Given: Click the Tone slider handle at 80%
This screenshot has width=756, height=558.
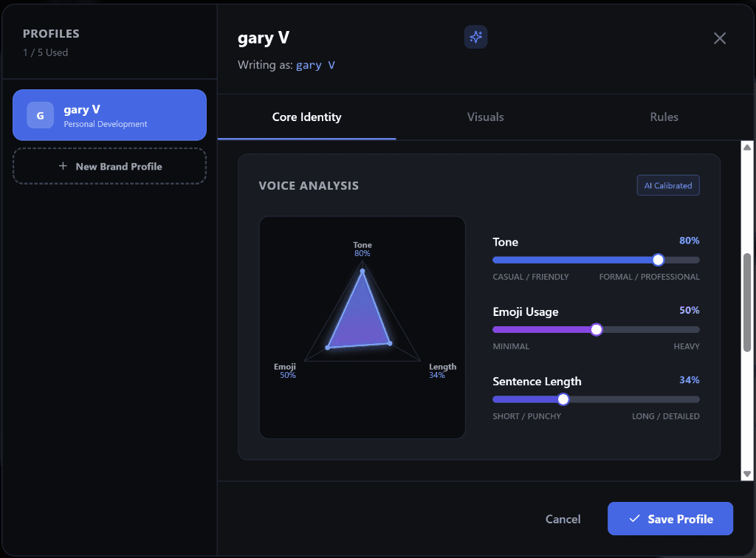Looking at the screenshot, I should [658, 260].
